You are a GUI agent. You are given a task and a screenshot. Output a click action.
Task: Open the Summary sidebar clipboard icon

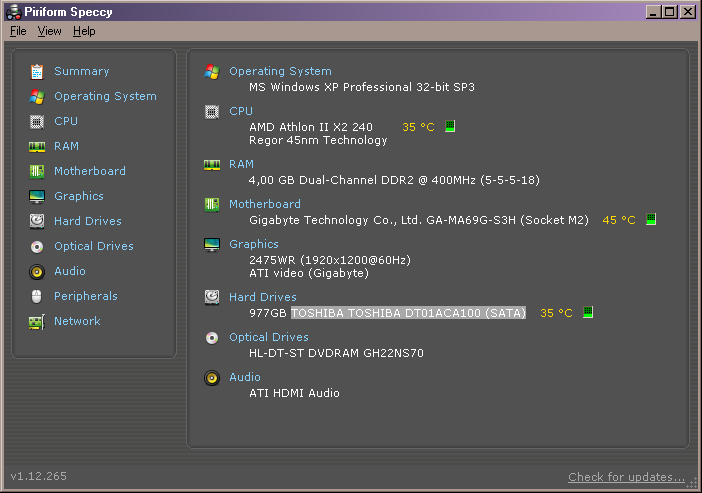click(x=37, y=72)
